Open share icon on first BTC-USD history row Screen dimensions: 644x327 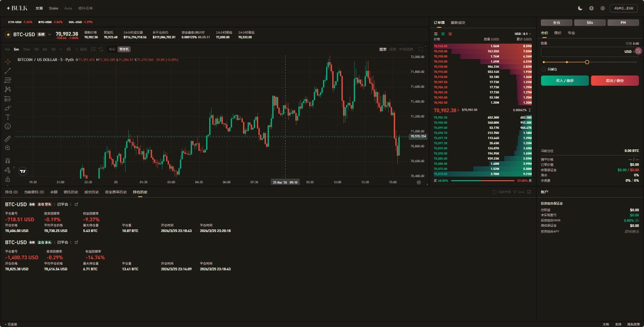(x=76, y=204)
